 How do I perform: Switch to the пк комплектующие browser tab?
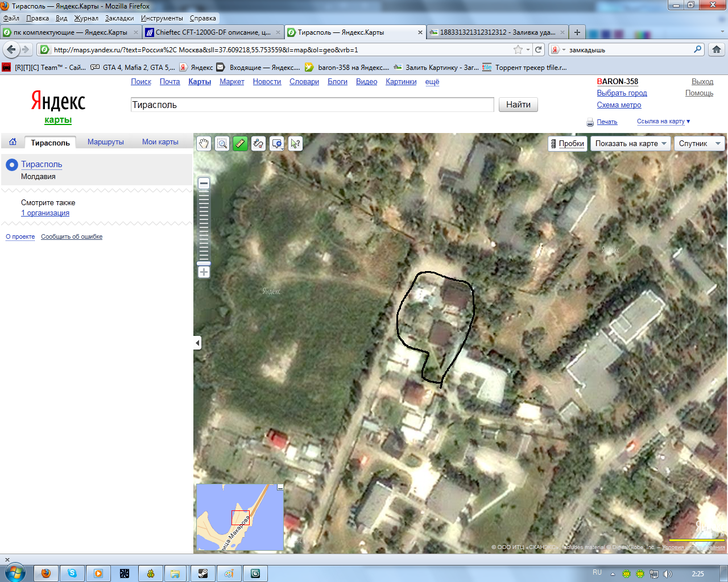click(71, 32)
